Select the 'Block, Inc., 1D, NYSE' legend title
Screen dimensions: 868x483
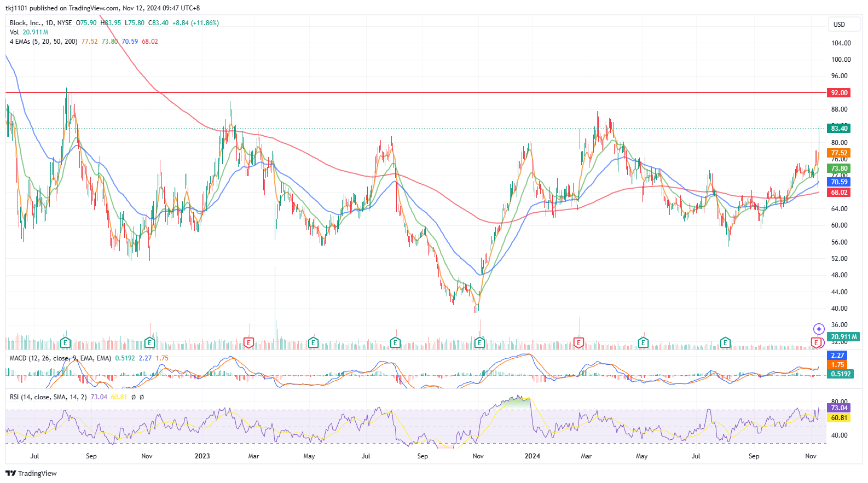(x=41, y=23)
